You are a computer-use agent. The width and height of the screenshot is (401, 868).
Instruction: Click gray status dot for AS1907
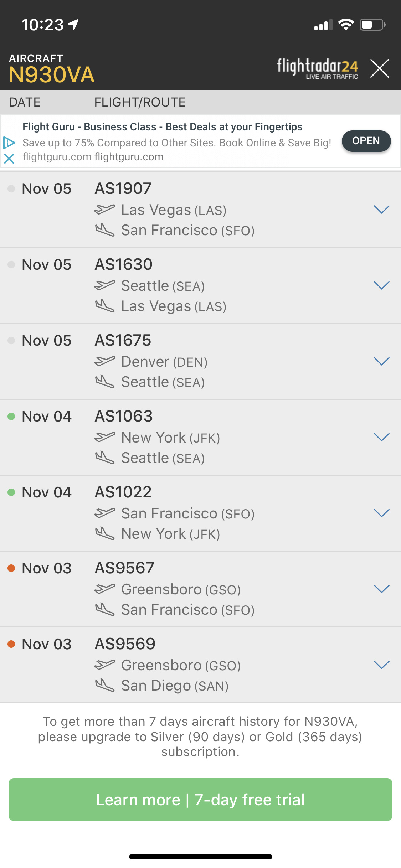(11, 188)
